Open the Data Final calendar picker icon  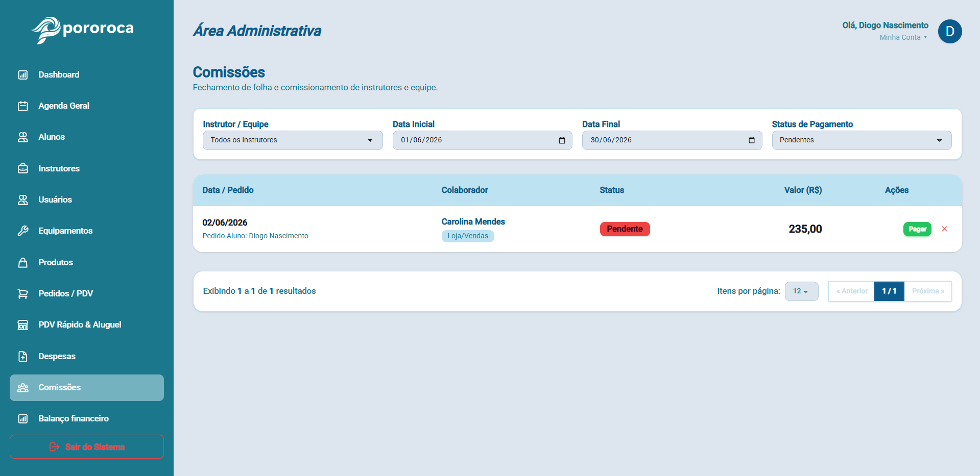click(752, 140)
